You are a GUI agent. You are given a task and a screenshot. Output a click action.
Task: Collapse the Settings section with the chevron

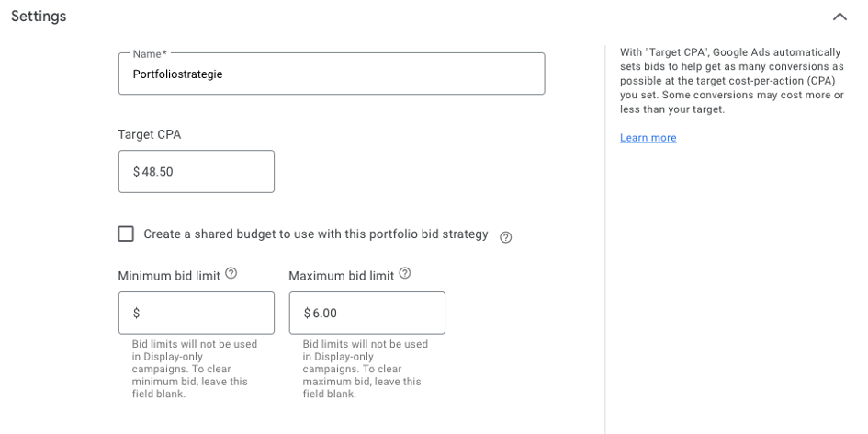(x=839, y=17)
